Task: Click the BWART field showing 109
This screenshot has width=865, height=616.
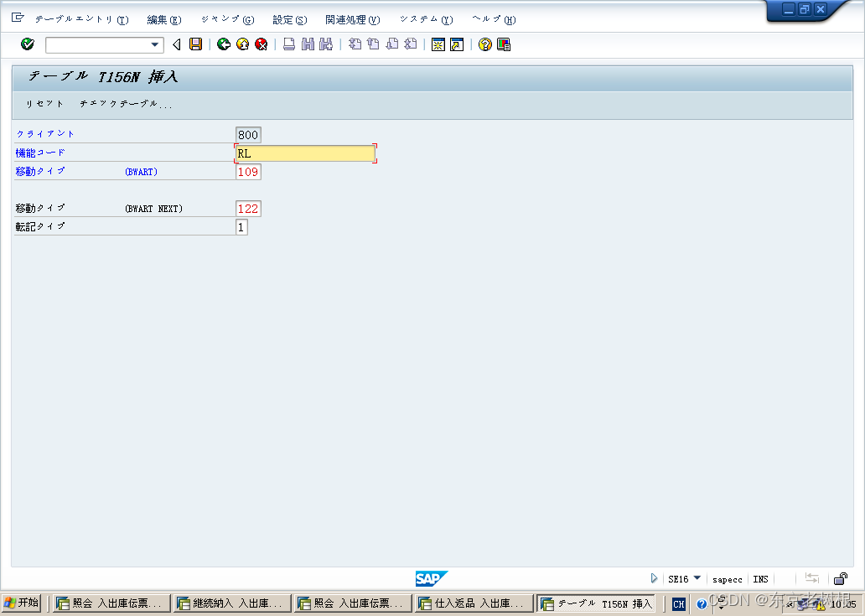Action: click(x=248, y=172)
